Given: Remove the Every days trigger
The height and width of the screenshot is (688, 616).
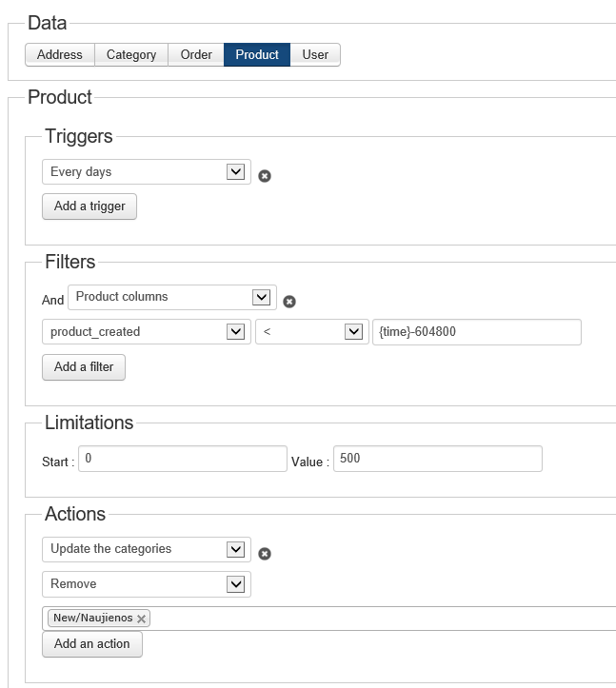Looking at the screenshot, I should (x=265, y=176).
